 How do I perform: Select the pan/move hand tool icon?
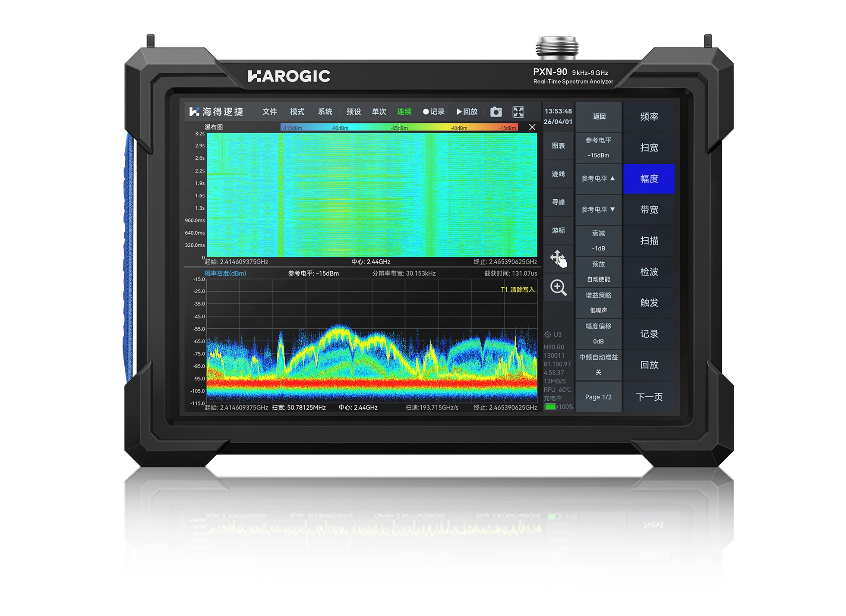(x=558, y=259)
